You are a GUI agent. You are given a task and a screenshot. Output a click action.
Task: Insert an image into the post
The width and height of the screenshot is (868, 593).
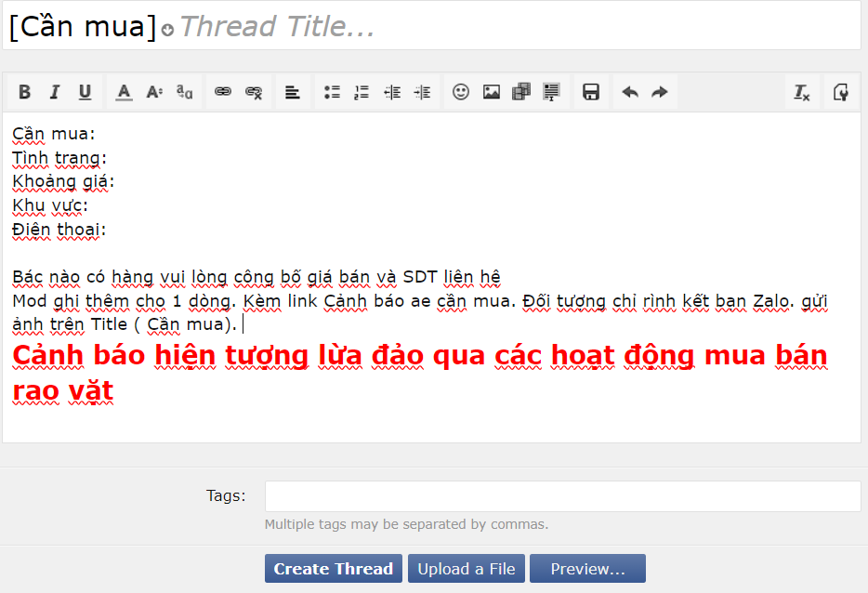tap(491, 92)
